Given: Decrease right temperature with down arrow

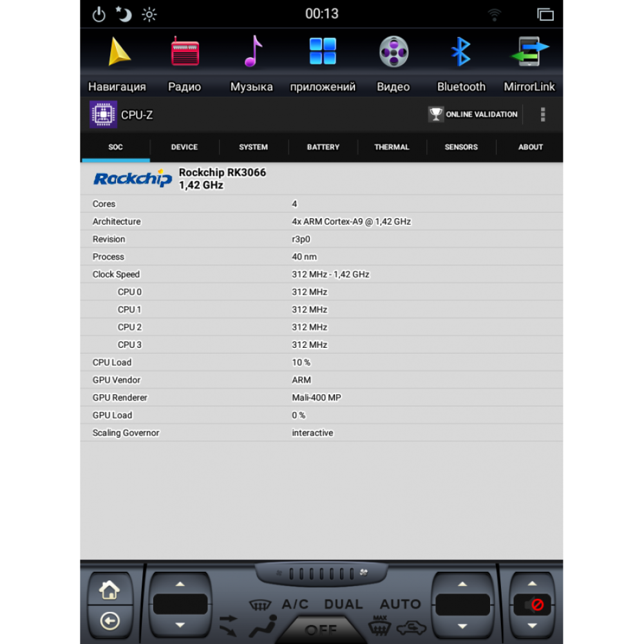Looking at the screenshot, I should click(x=462, y=627).
